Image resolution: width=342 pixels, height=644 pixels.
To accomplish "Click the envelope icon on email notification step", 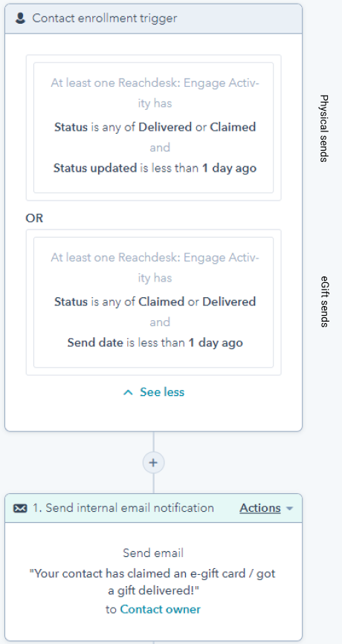I will point(21,509).
